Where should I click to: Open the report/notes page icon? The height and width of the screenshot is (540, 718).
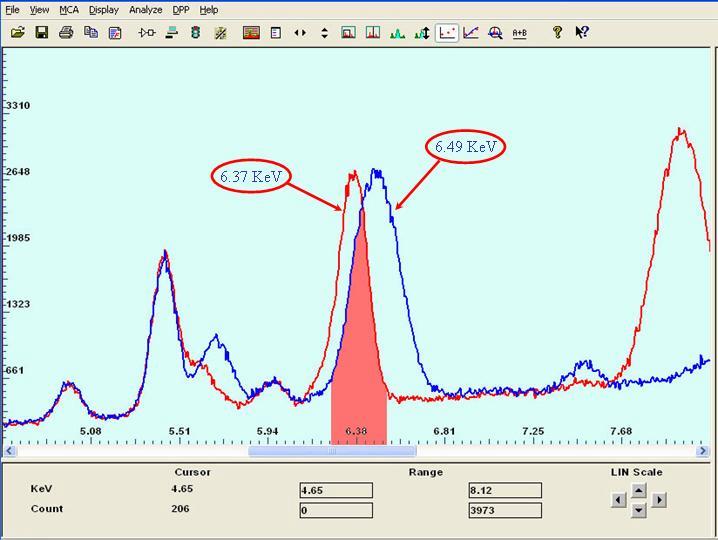pyautogui.click(x=115, y=33)
